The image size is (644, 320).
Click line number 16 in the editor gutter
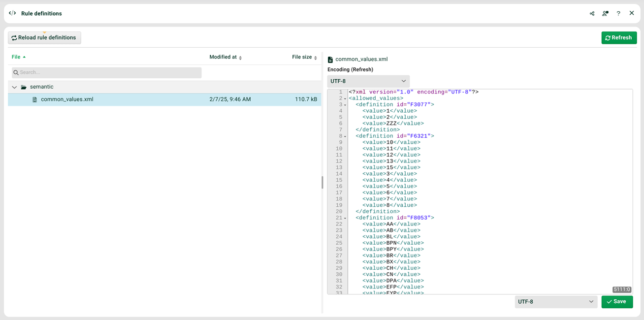point(339,187)
